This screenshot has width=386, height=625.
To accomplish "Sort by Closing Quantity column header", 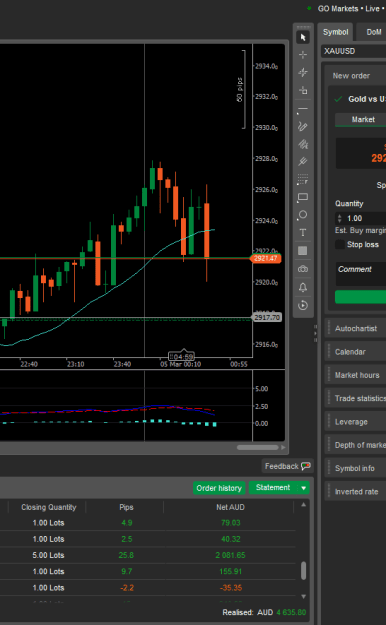I will point(48,507).
